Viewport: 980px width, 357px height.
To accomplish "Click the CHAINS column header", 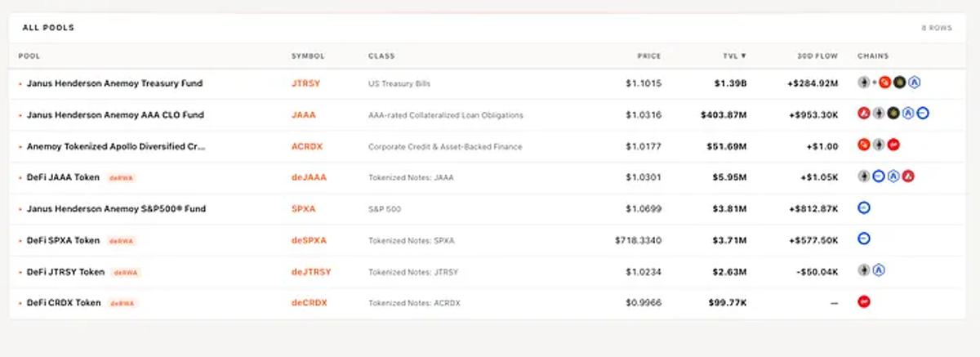I will (x=873, y=56).
